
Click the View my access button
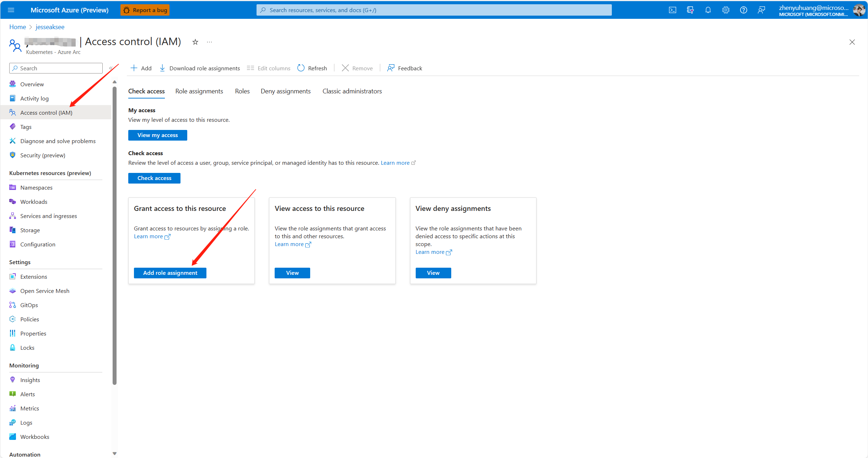click(x=157, y=135)
